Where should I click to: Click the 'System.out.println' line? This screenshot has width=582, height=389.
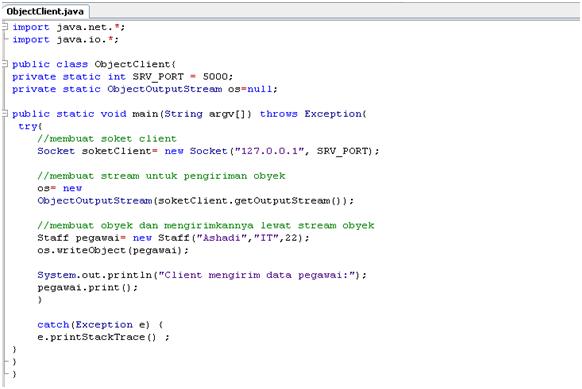pyautogui.click(x=202, y=275)
